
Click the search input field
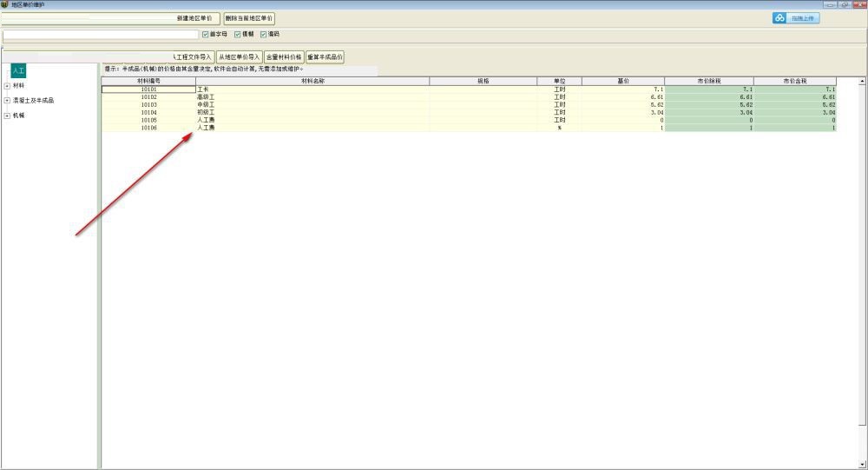pos(100,35)
